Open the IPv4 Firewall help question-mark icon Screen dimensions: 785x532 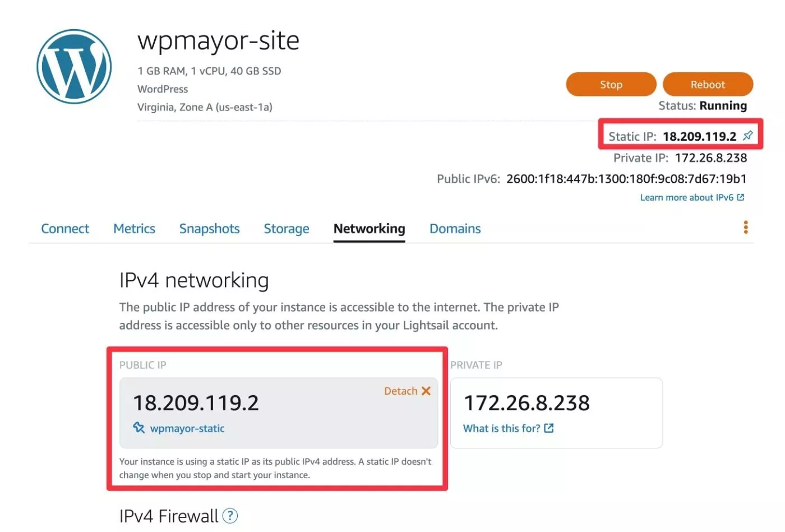(230, 516)
